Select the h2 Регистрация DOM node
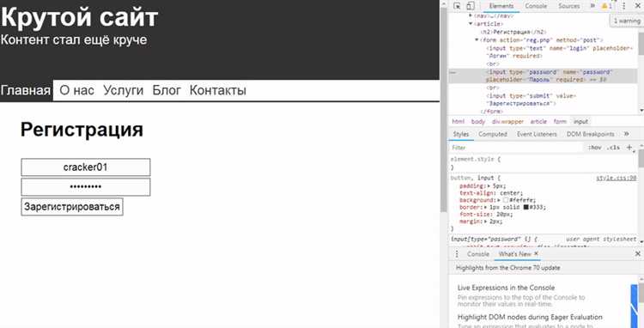 coord(513,32)
